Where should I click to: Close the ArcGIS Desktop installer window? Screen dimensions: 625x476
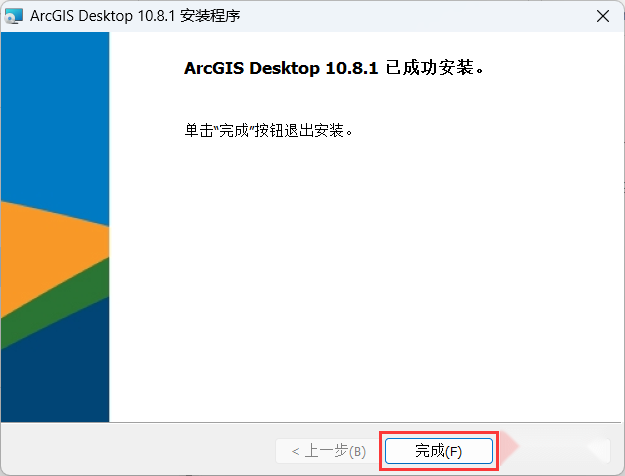[x=603, y=16]
